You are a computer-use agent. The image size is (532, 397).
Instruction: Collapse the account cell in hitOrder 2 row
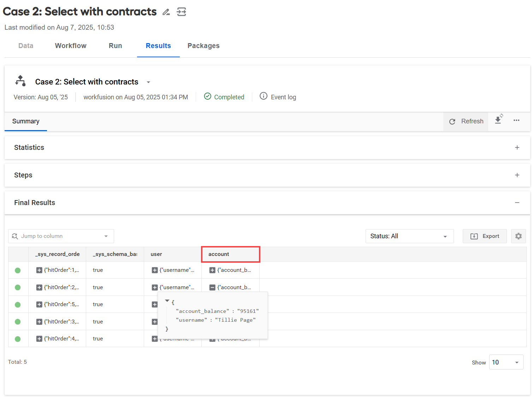pyautogui.click(x=212, y=287)
